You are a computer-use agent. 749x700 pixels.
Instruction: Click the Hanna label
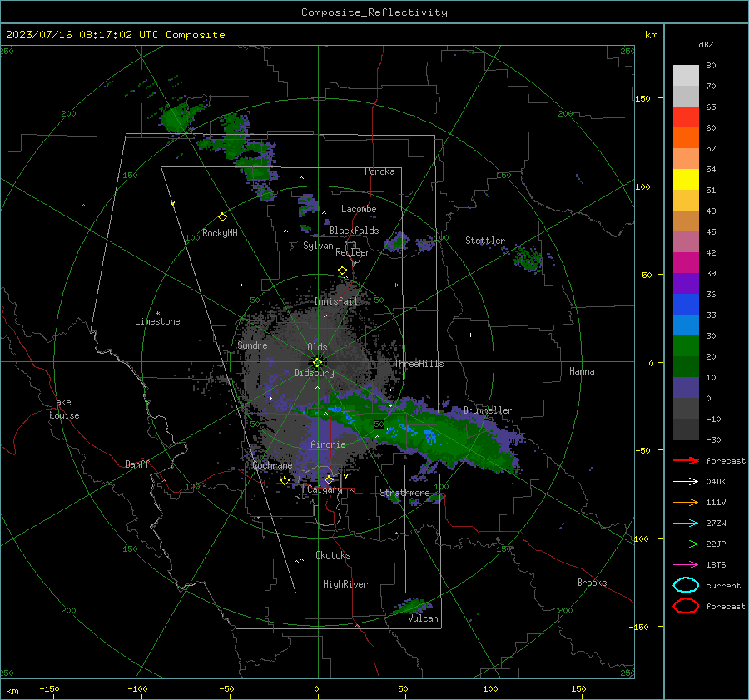pos(582,371)
